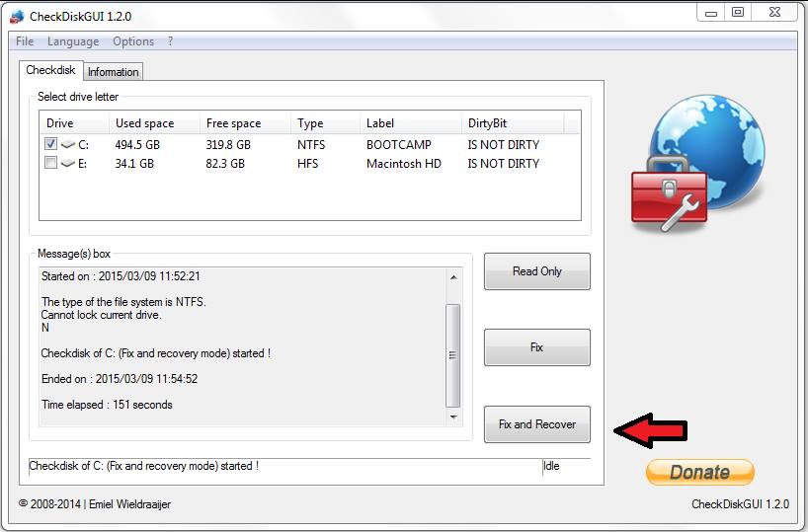808x532 pixels.
Task: Click the DirtyBit column header
Action: (x=487, y=123)
